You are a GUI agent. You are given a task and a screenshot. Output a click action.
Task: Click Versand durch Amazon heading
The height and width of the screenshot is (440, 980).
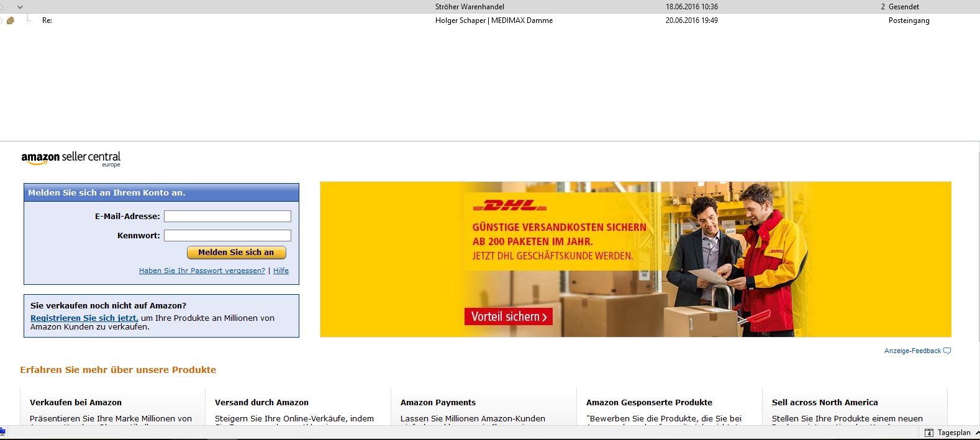[261, 402]
